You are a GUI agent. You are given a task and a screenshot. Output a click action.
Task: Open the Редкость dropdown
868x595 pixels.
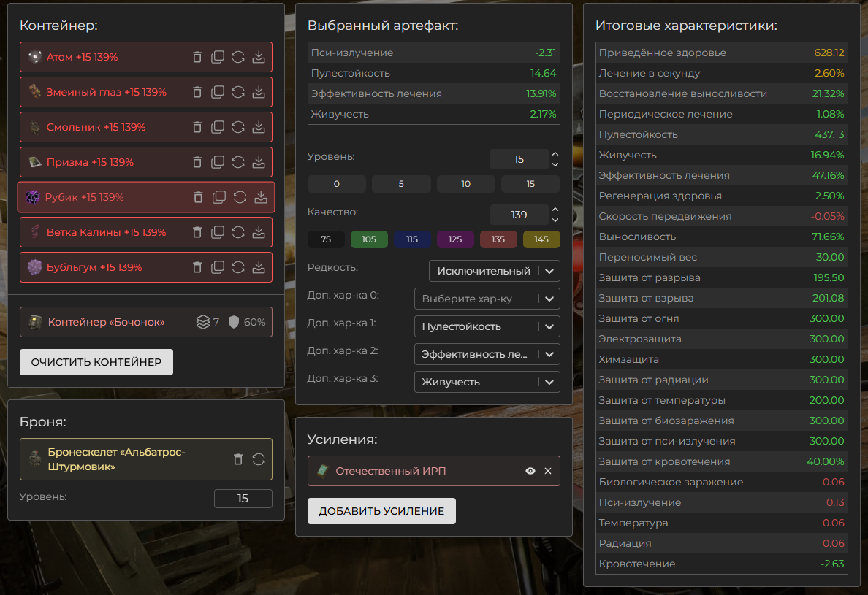pos(495,271)
